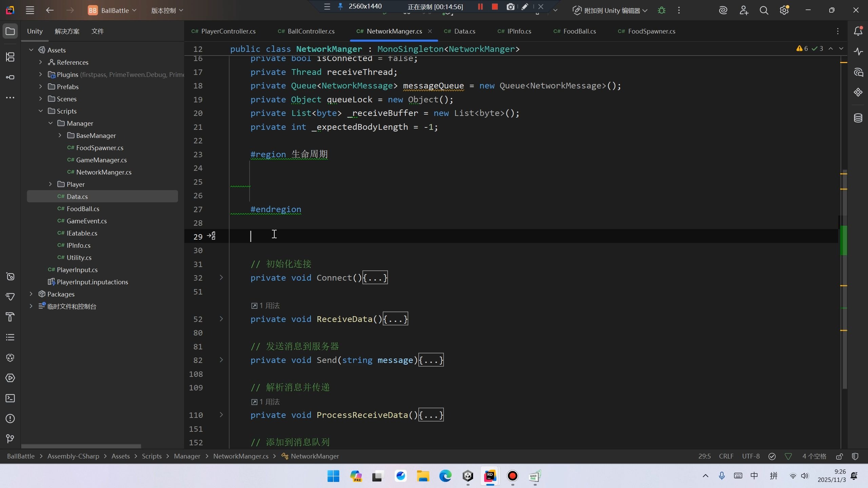
Task: Collapse the Scripts folder
Action: click(x=41, y=111)
